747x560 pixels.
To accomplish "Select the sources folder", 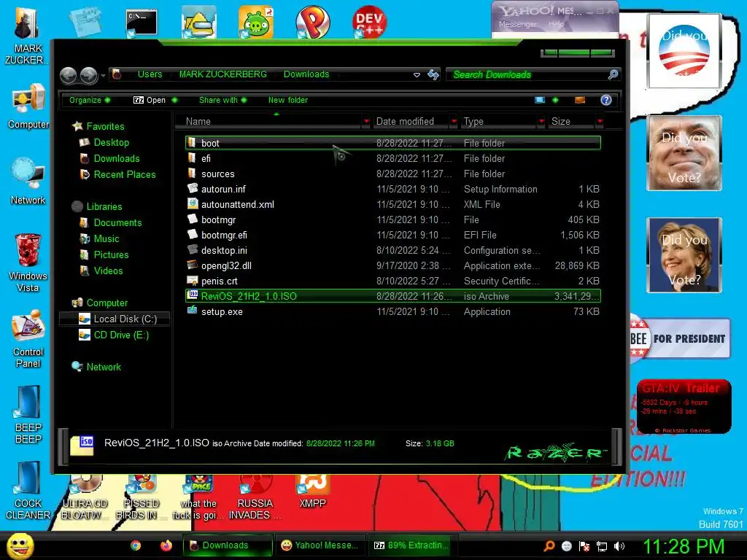I will [393, 174].
